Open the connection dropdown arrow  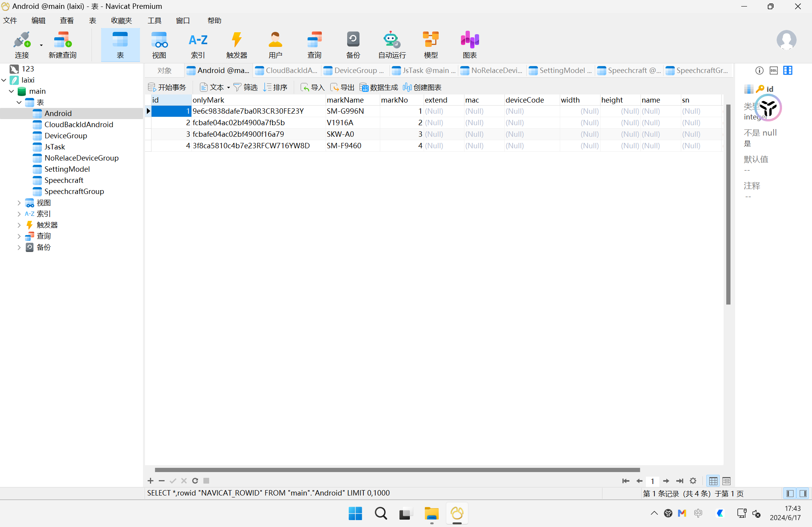[41, 45]
